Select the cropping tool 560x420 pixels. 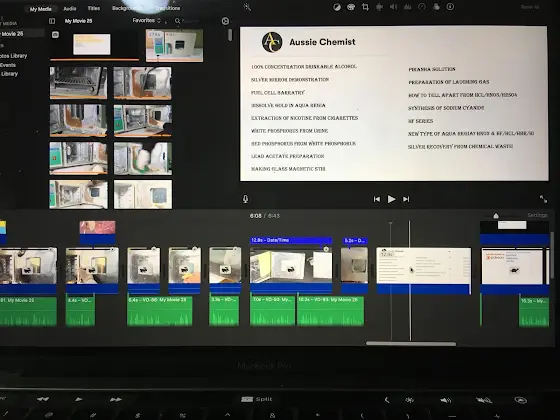[x=365, y=7]
